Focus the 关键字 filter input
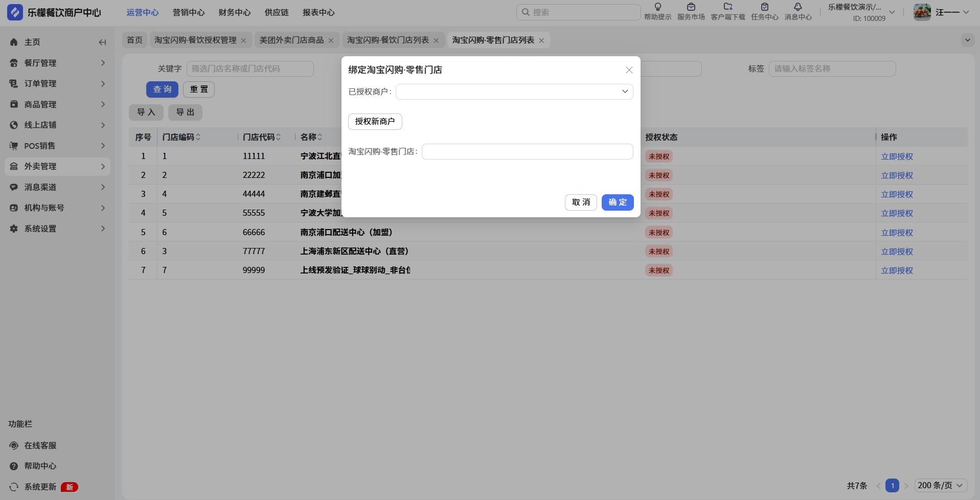This screenshot has height=500, width=980. pos(250,69)
